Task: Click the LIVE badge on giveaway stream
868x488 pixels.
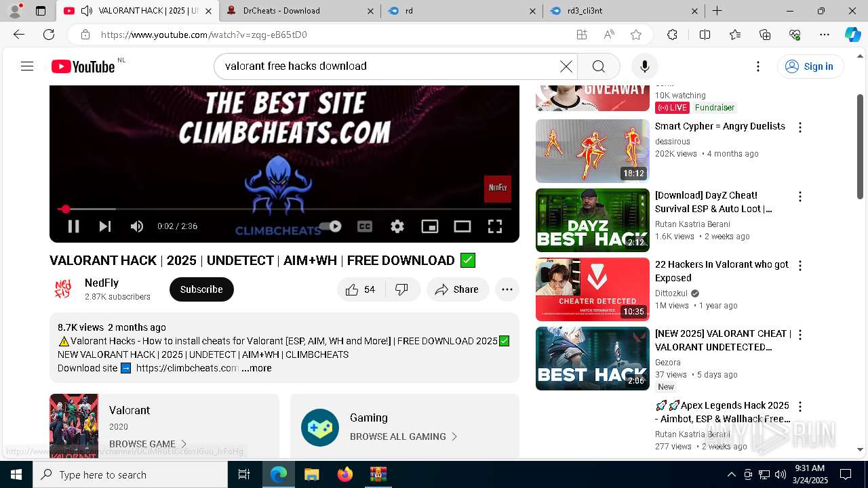Action: tap(672, 108)
